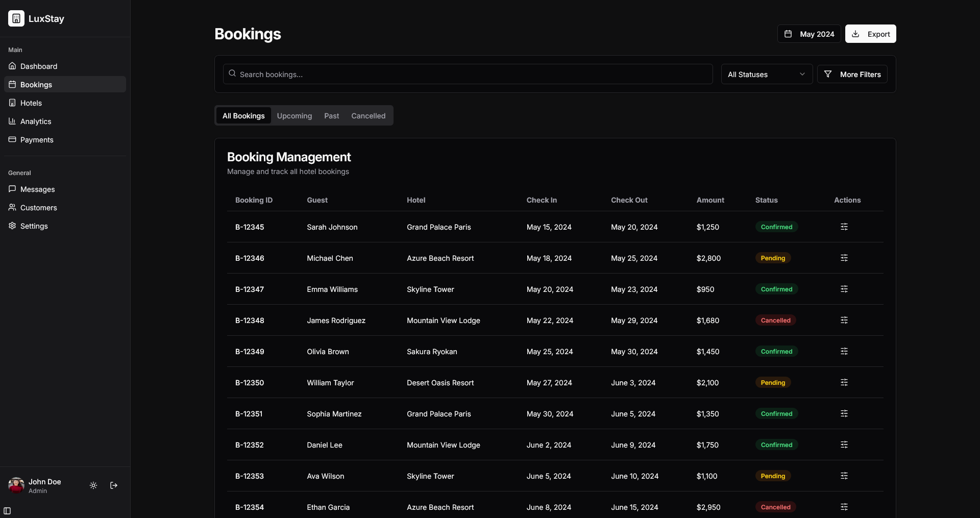Click the Pending badge for William Taylor
The width and height of the screenshot is (980, 518).
[773, 382]
